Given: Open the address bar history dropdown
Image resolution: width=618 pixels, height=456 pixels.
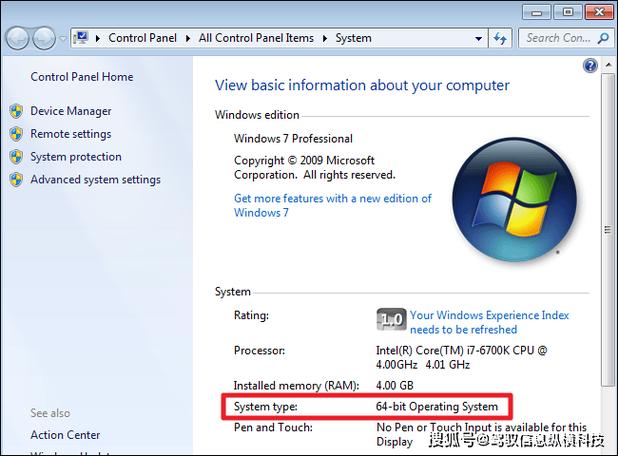Looking at the screenshot, I should [x=478, y=39].
